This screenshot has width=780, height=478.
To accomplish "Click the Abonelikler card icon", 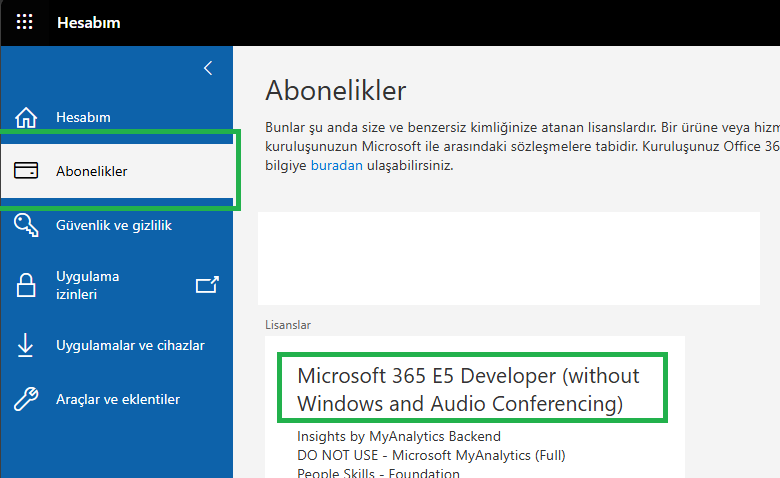I will 26,171.
